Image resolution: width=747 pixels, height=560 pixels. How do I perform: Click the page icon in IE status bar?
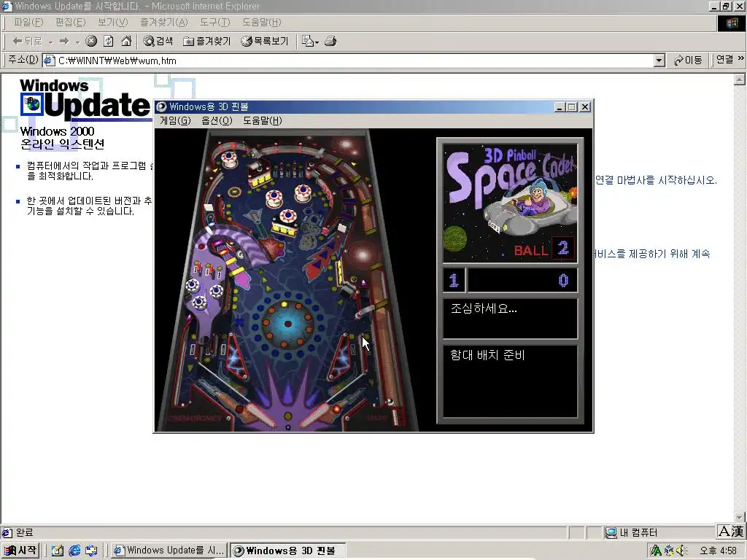pos(7,532)
